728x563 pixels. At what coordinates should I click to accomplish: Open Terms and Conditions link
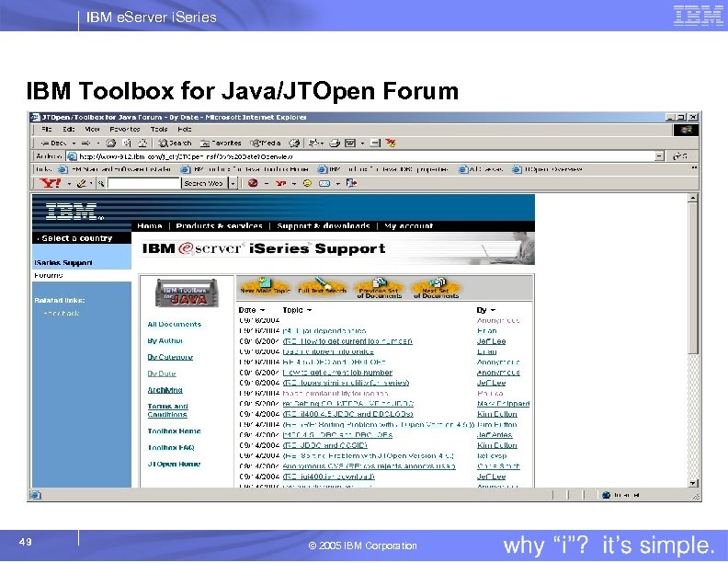(x=167, y=410)
